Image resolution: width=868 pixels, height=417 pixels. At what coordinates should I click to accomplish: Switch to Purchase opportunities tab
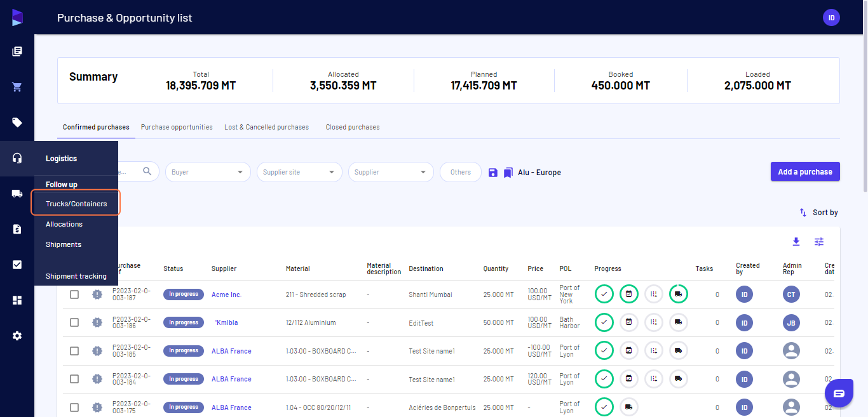click(x=177, y=127)
